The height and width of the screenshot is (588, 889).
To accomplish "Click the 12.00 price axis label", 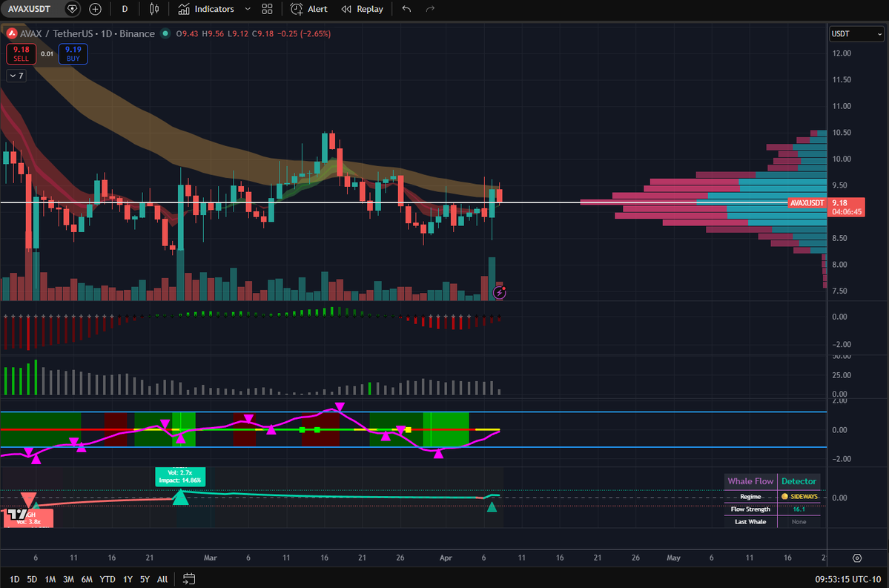I will (842, 53).
